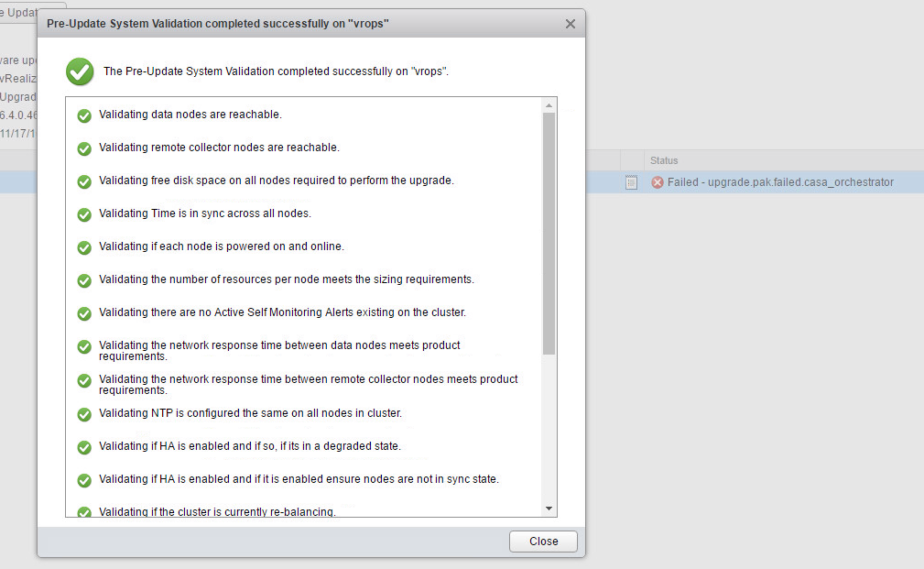Viewport: 924px width, 569px height.
Task: Select 'Validating if each node is powered on' text
Action: click(x=222, y=246)
